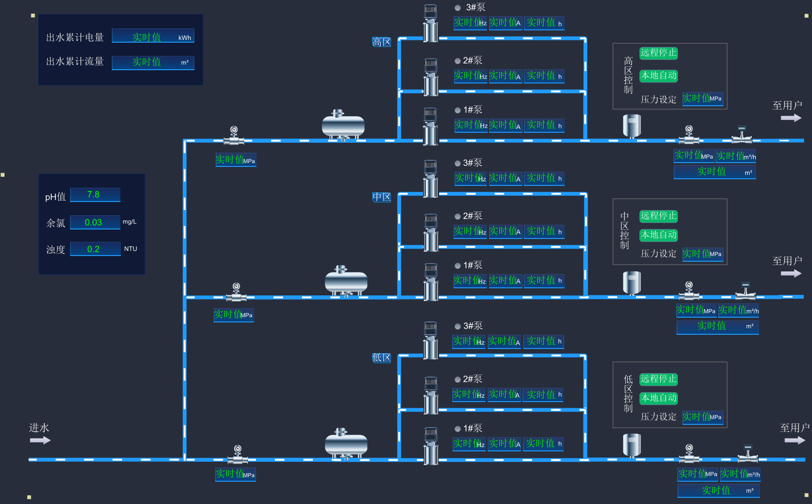
Task: Toggle 本地自动 in middle zone control panel
Action: (658, 235)
